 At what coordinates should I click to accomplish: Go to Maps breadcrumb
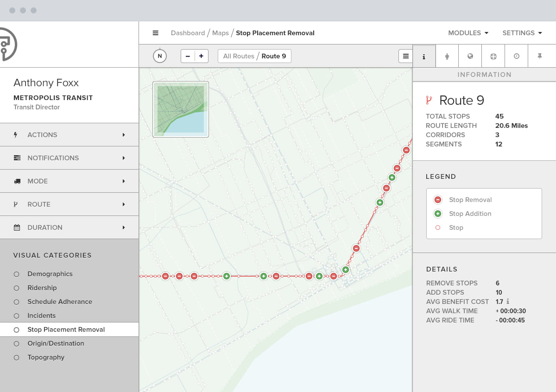(x=221, y=33)
